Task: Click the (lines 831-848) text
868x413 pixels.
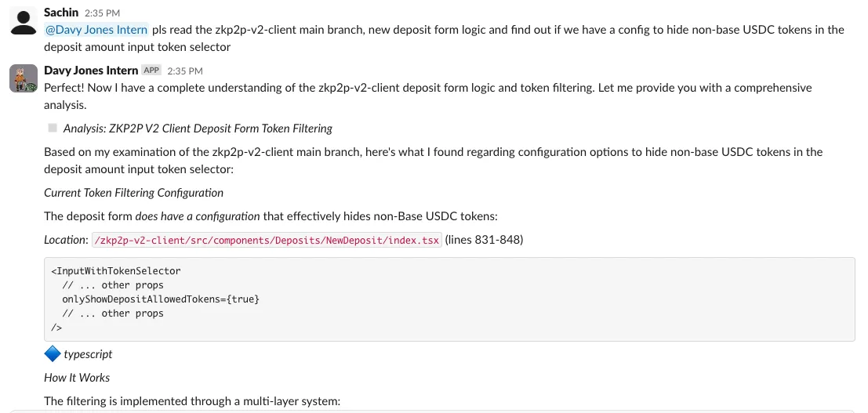Action: tap(484, 240)
